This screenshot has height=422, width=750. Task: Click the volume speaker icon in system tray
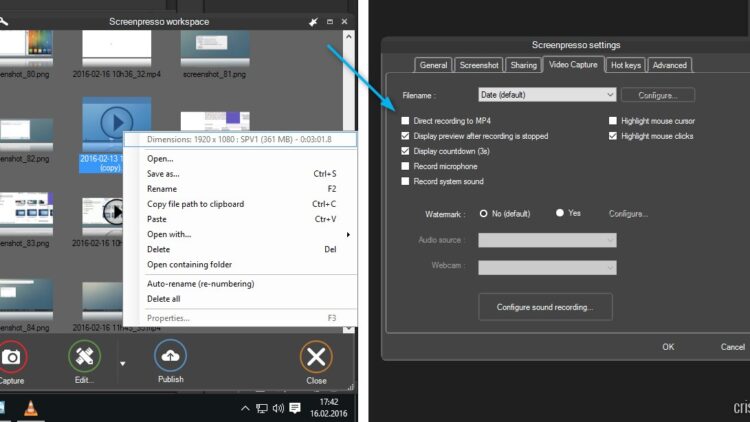278,409
